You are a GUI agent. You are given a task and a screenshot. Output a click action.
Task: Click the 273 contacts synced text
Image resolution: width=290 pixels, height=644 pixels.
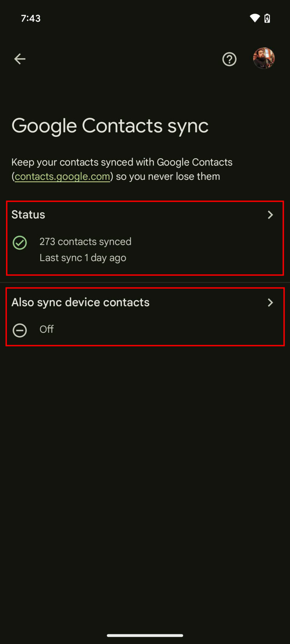click(x=86, y=241)
